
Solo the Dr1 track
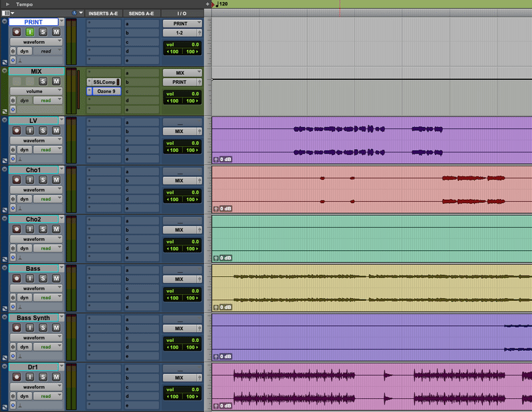pyautogui.click(x=43, y=377)
